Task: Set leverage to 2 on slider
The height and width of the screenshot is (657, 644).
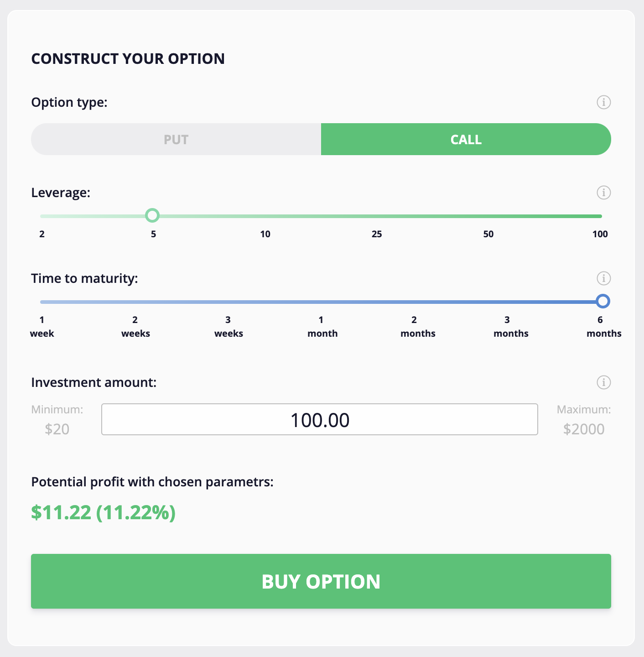Action: pyautogui.click(x=42, y=216)
